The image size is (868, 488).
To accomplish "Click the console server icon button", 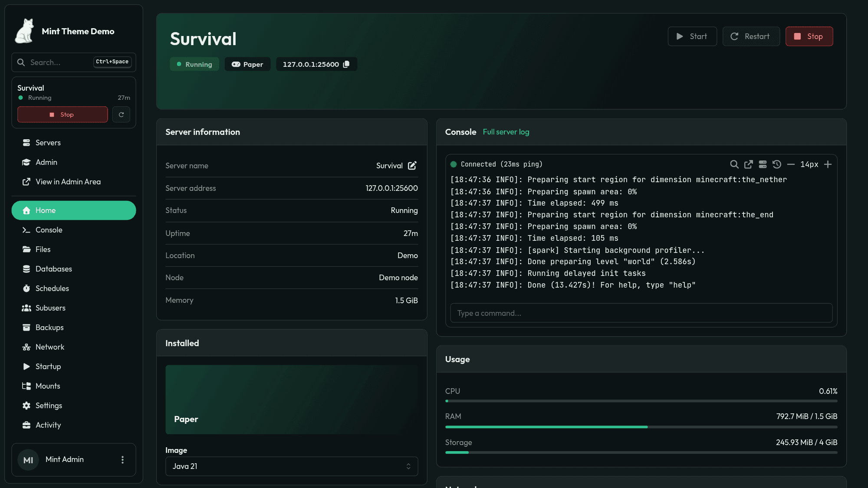I will (x=763, y=164).
